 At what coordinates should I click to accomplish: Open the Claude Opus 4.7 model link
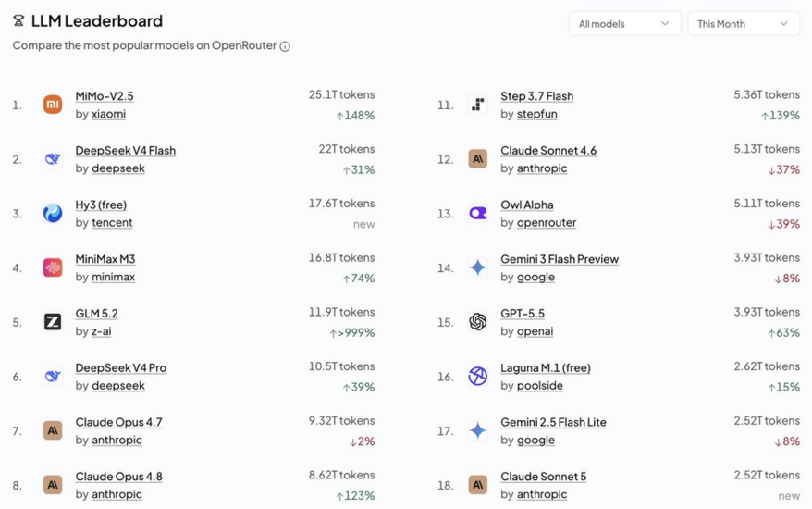tap(118, 422)
